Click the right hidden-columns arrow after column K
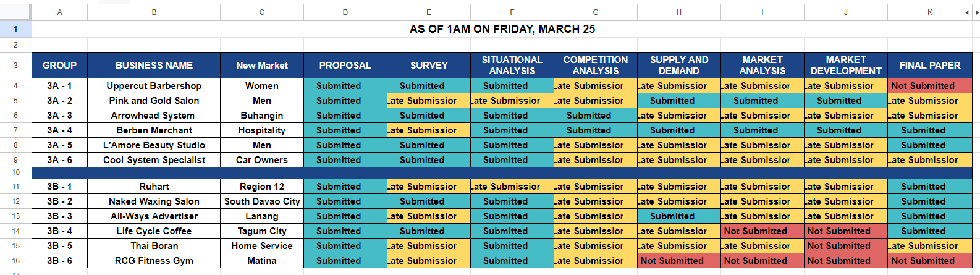Image resolution: width=980 pixels, height=275 pixels. click(976, 12)
